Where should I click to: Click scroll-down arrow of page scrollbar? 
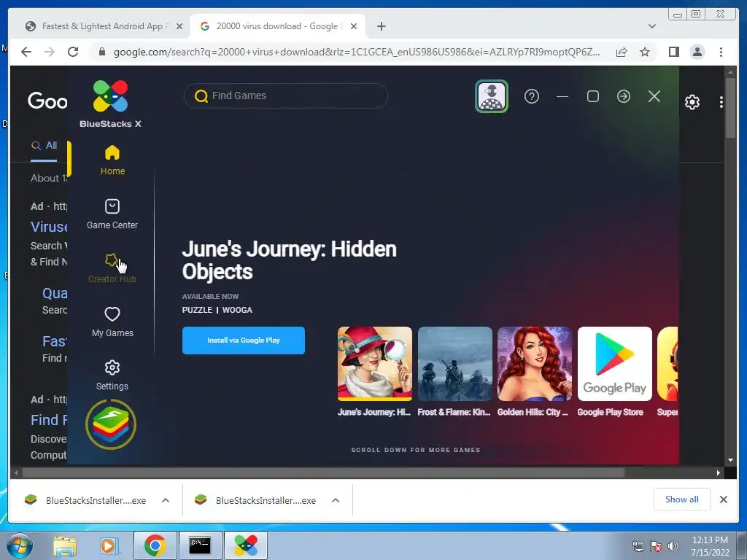click(x=730, y=461)
